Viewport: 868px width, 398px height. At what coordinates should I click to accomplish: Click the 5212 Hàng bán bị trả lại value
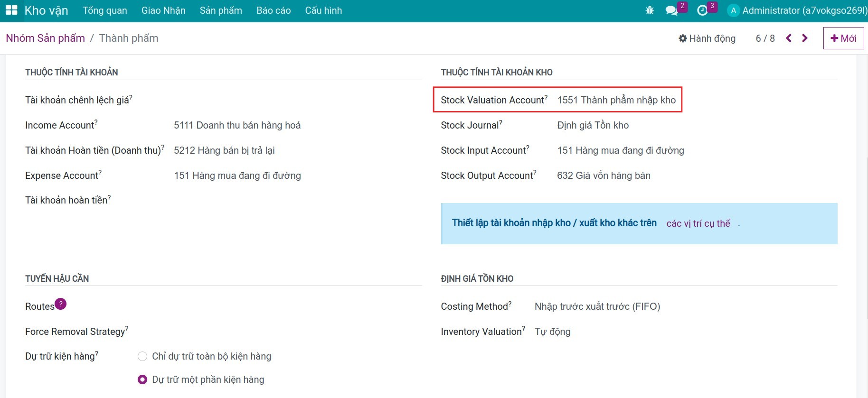pos(224,150)
